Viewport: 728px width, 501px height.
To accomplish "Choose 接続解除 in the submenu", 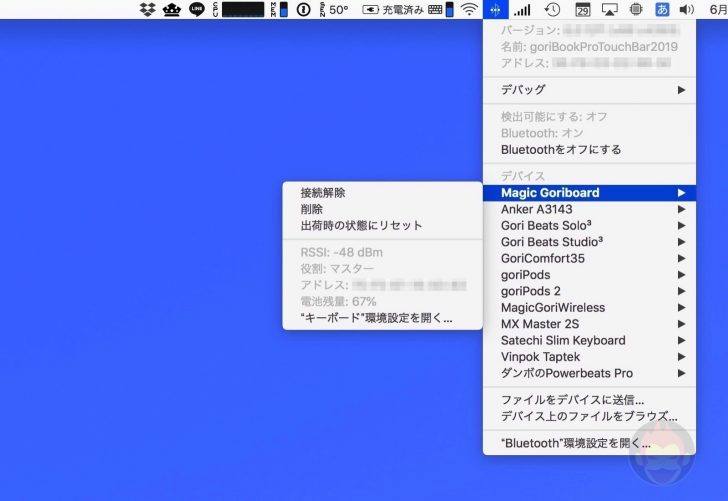I will (x=383, y=193).
